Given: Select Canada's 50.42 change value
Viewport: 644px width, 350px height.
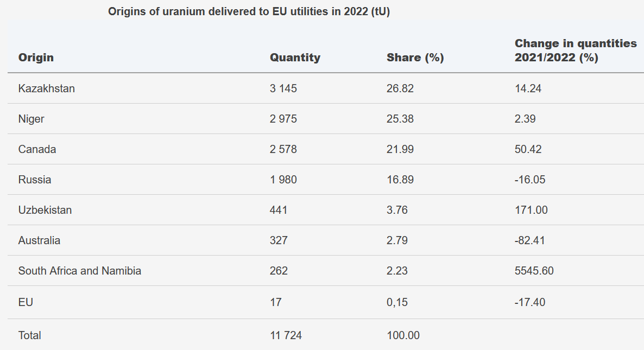Looking at the screenshot, I should [528, 149].
